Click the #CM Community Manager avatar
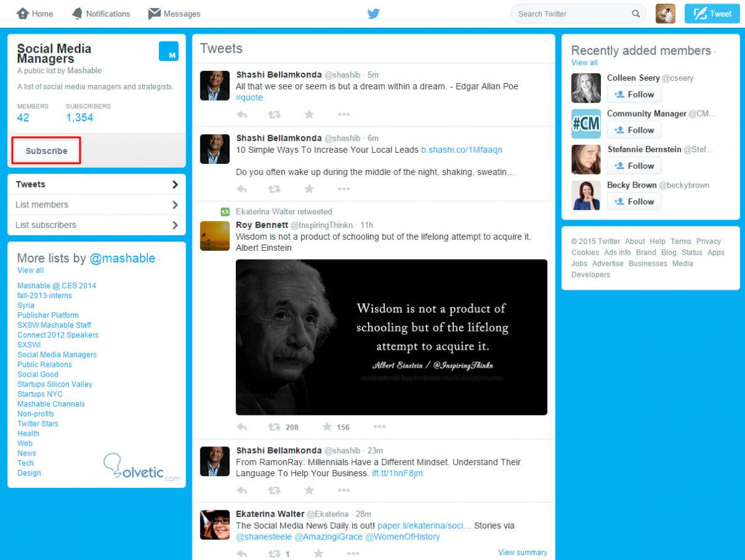Screen dimensions: 745x560 click(x=586, y=124)
